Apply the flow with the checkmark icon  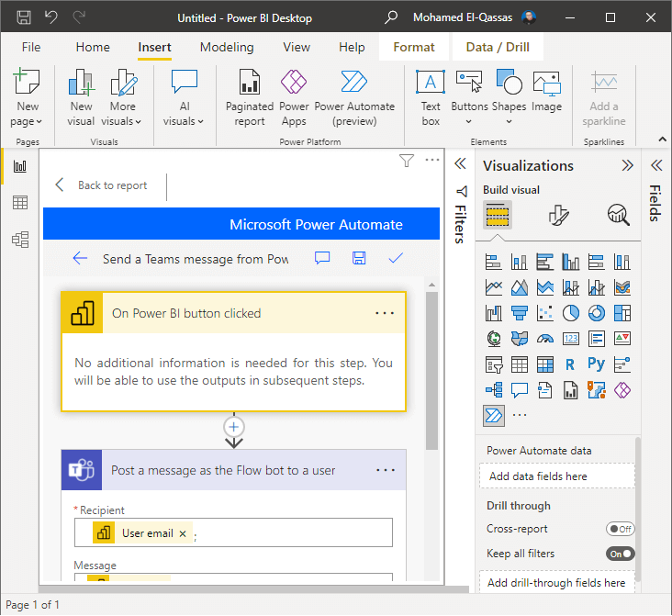[396, 258]
